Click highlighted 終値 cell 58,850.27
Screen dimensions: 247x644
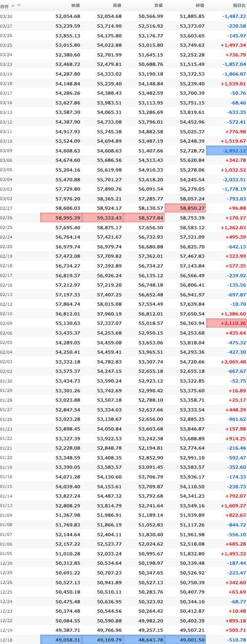(185, 209)
